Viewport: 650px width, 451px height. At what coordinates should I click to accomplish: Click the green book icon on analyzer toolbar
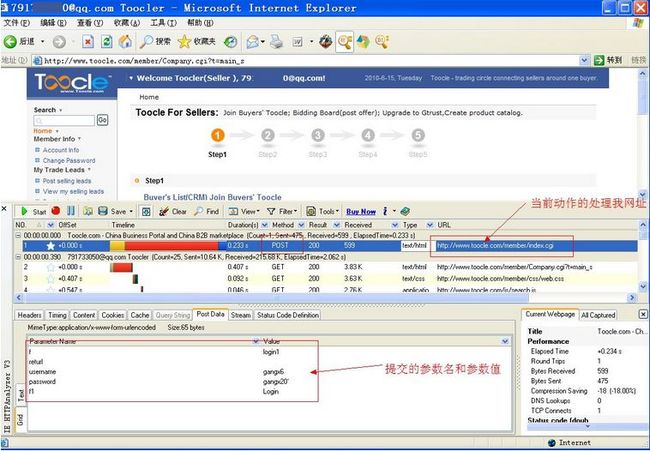click(x=405, y=211)
